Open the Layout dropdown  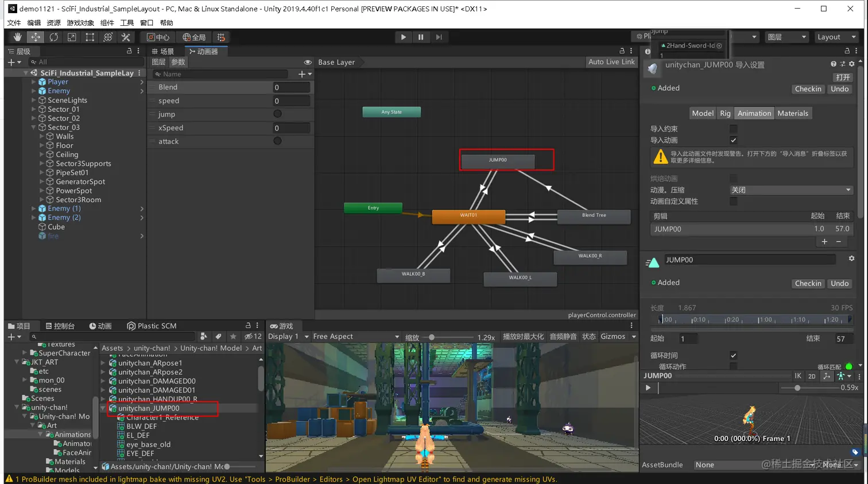(x=836, y=37)
